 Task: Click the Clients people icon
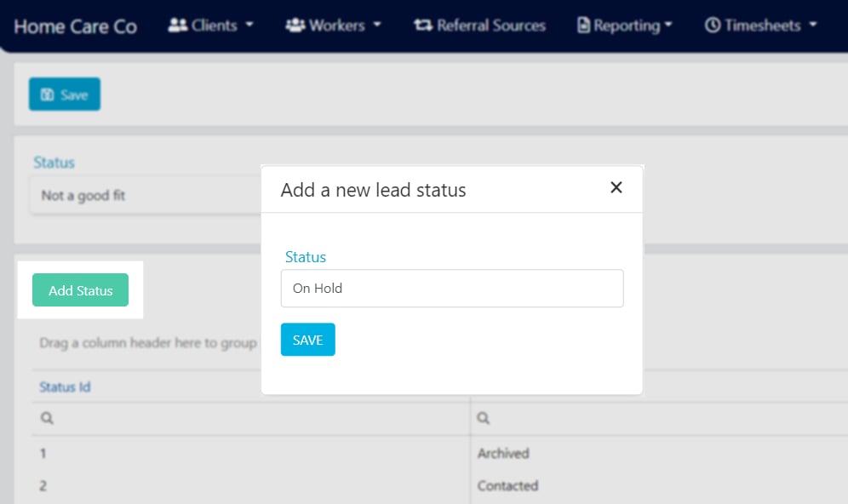[177, 25]
